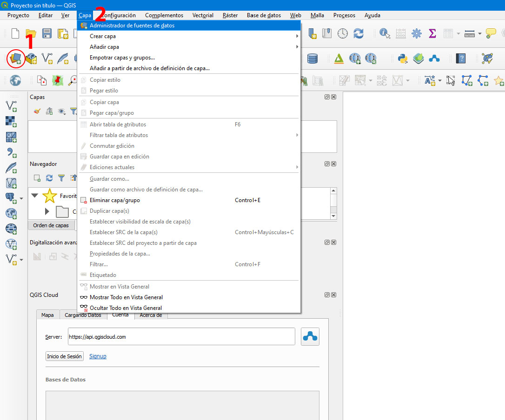The width and height of the screenshot is (505, 420).
Task: Switch to Acerca de tab
Action: pos(151,315)
